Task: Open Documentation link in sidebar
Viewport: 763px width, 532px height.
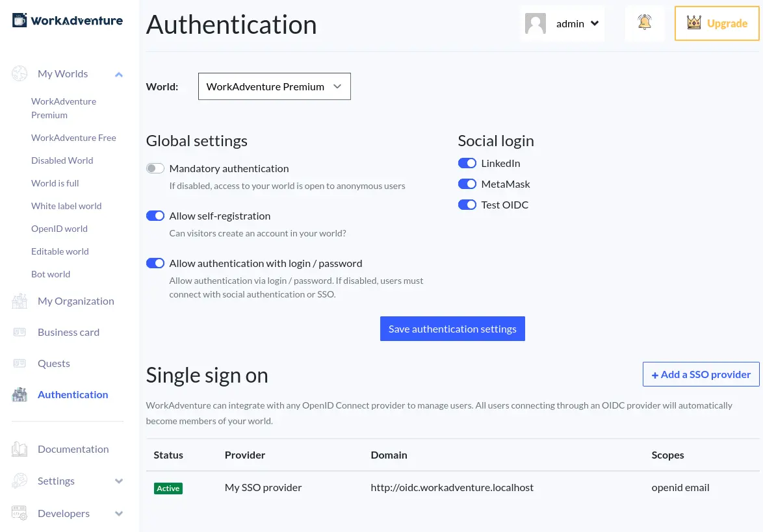Action: point(73,449)
